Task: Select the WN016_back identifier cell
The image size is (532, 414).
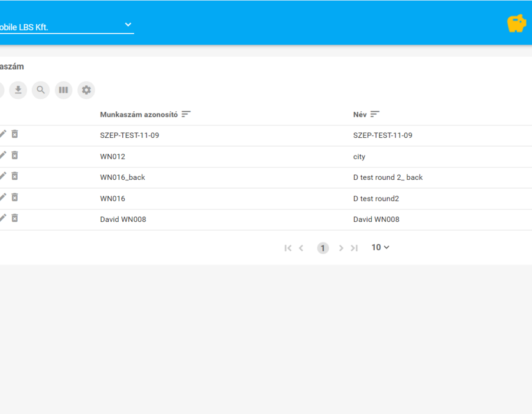Action: pyautogui.click(x=122, y=177)
